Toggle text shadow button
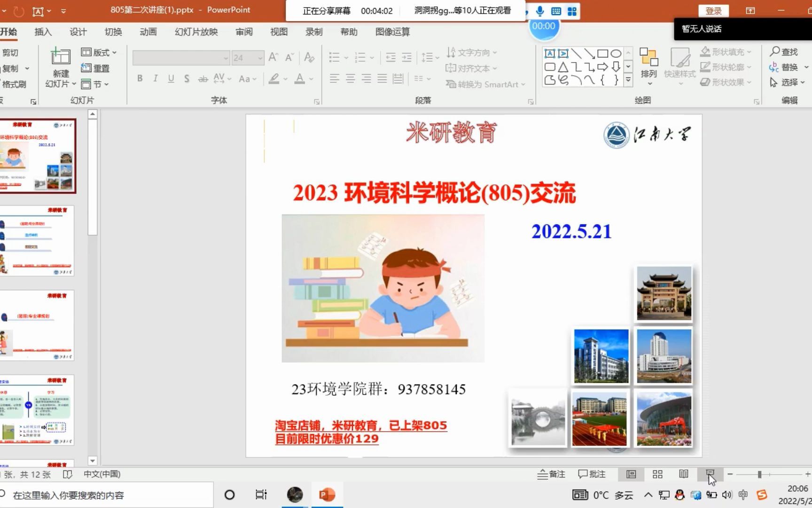 (187, 79)
